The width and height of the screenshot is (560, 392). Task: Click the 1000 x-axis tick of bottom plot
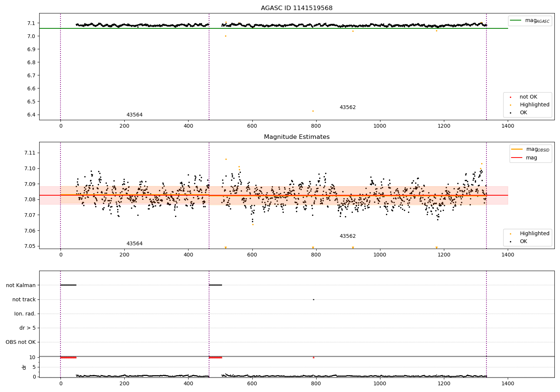coord(380,383)
